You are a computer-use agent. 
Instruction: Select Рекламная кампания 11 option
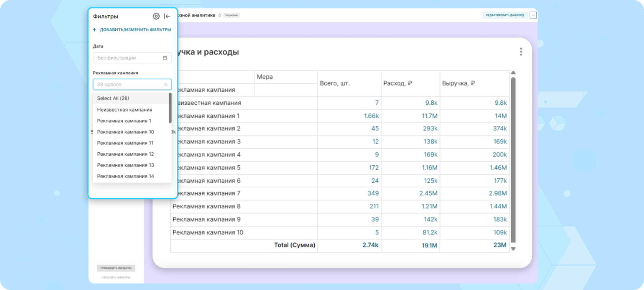131,143
